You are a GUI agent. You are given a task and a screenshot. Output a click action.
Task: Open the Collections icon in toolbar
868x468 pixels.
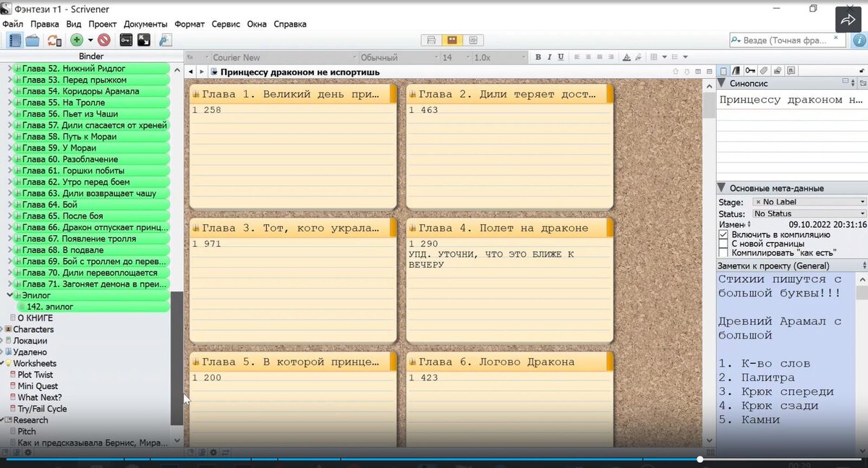pos(32,41)
